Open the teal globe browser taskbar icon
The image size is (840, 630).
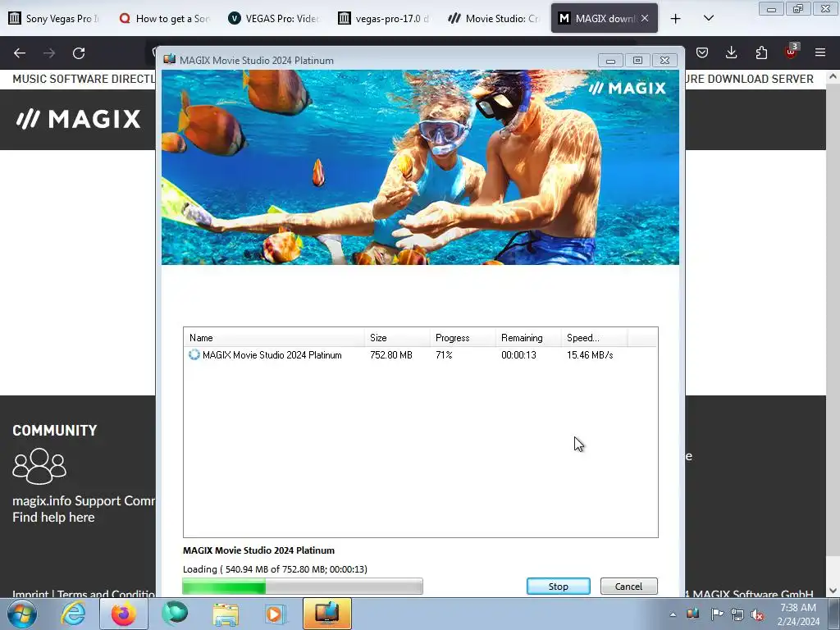(x=175, y=614)
